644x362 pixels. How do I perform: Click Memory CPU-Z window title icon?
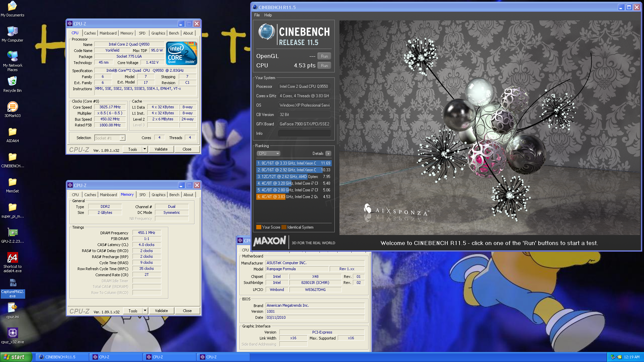pos(70,185)
